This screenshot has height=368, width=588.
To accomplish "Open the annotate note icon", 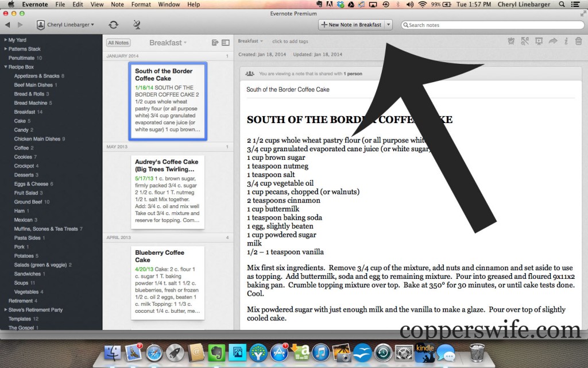I will tap(525, 41).
